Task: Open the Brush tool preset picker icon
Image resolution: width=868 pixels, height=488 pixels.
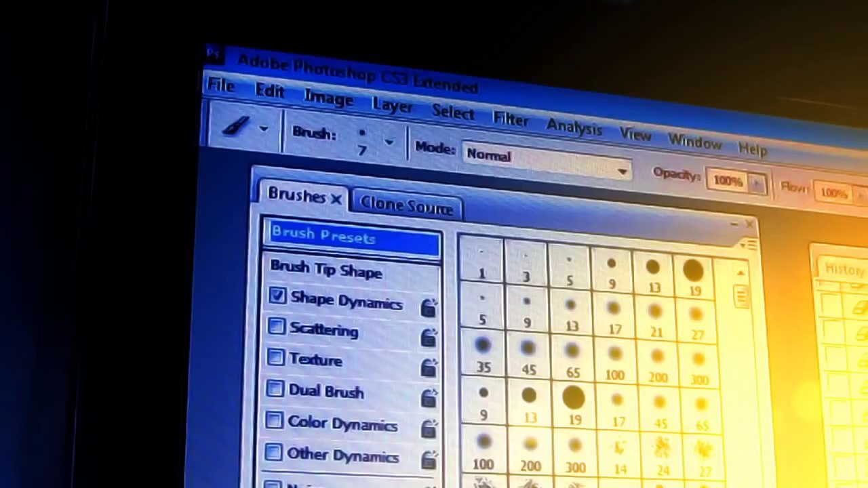Action: tap(235, 126)
